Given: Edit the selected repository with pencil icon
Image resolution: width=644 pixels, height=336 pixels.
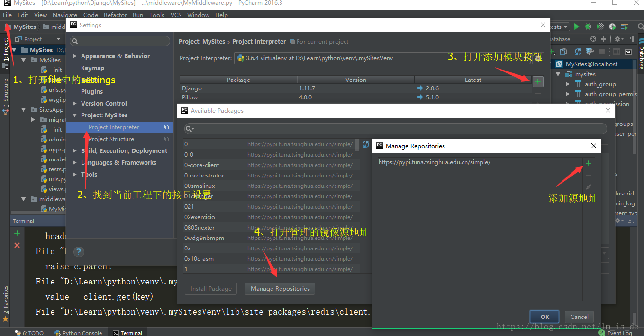Looking at the screenshot, I should click(588, 187).
